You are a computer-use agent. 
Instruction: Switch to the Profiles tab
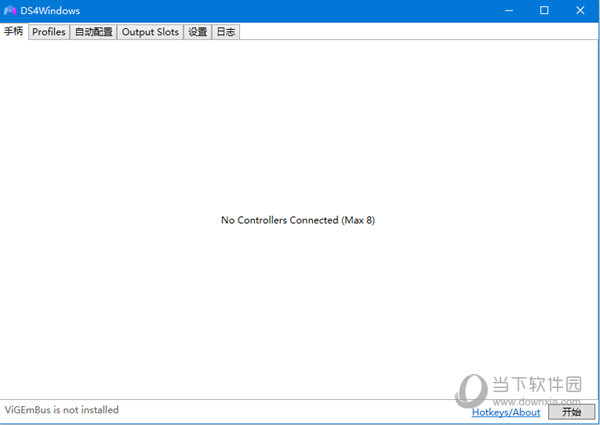(49, 32)
